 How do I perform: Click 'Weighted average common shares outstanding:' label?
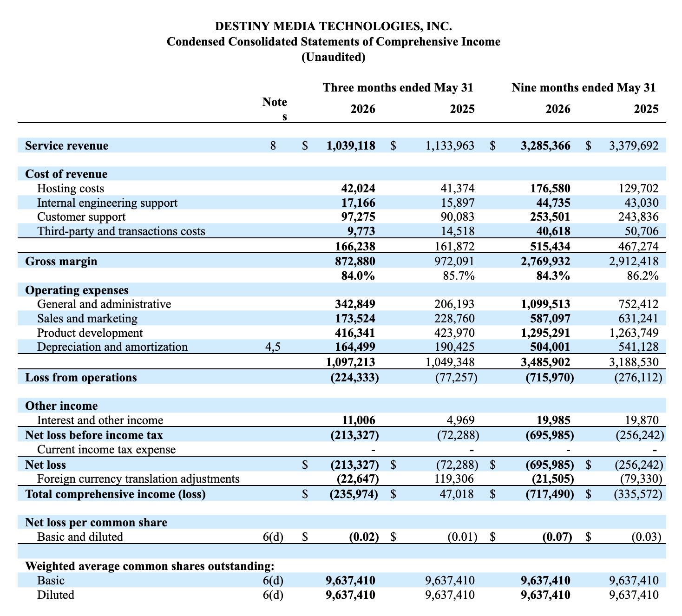pos(150,566)
